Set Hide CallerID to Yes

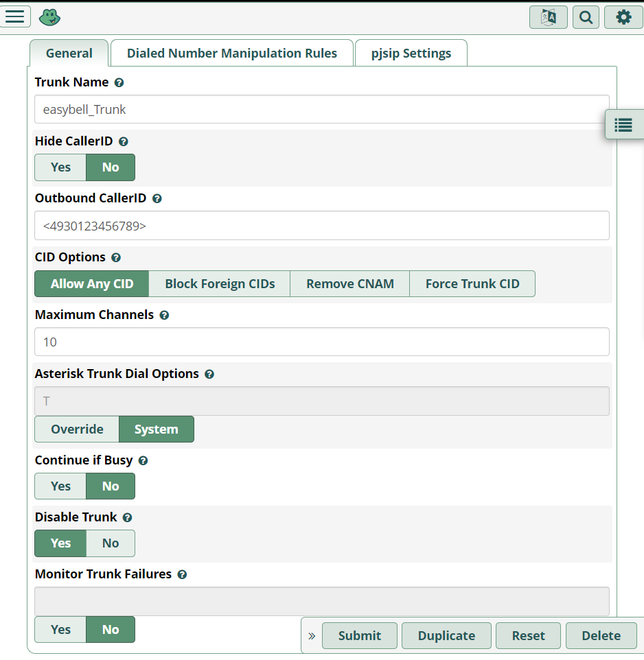60,167
